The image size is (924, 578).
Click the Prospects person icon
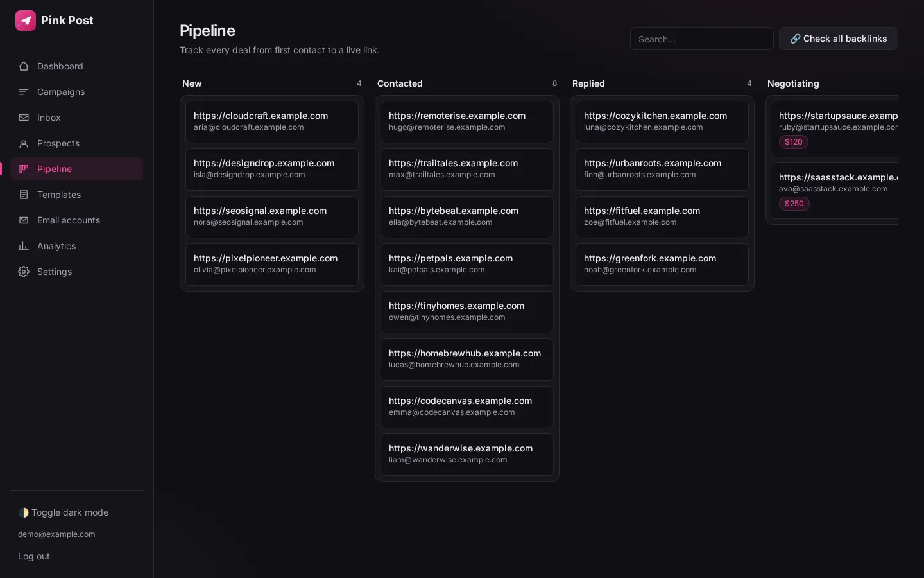pyautogui.click(x=24, y=143)
